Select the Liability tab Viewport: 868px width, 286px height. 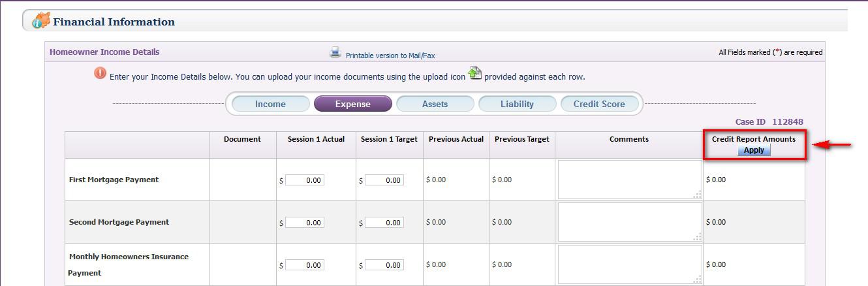click(x=517, y=104)
